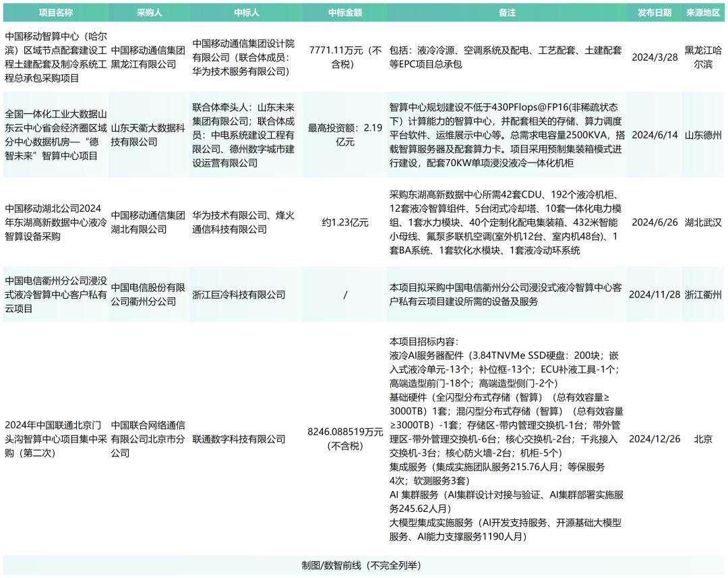Select the 中国电信股份有限公司衢州分公司 purchaser cell
This screenshot has height=578, width=728.
(148, 294)
